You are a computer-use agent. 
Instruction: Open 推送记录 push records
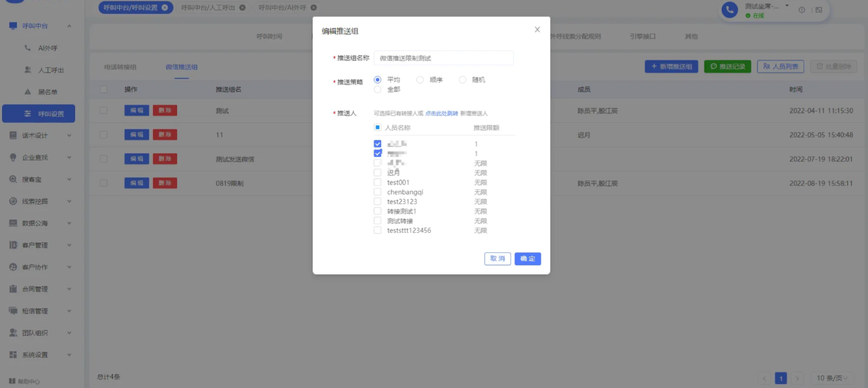(x=727, y=66)
